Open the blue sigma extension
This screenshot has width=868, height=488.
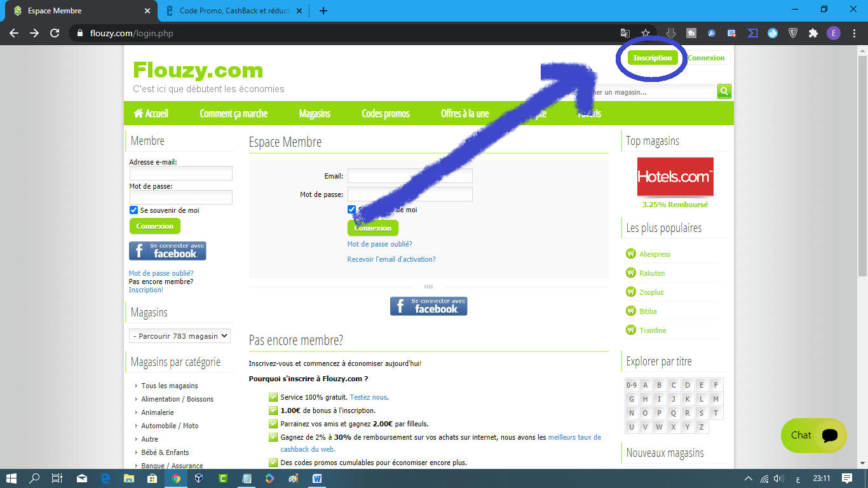point(752,33)
